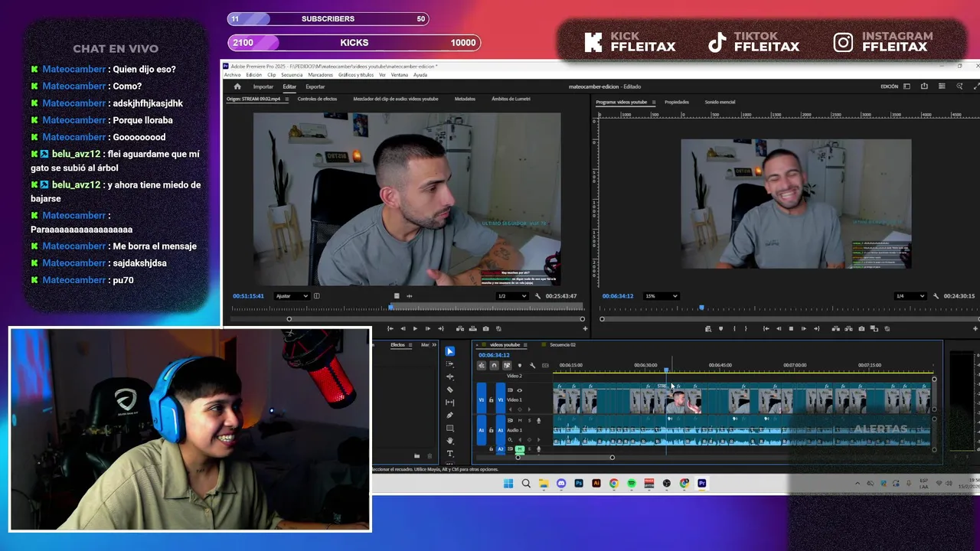Open videos youtube sequence panel menu
This screenshot has height=551, width=980.
coord(525,345)
